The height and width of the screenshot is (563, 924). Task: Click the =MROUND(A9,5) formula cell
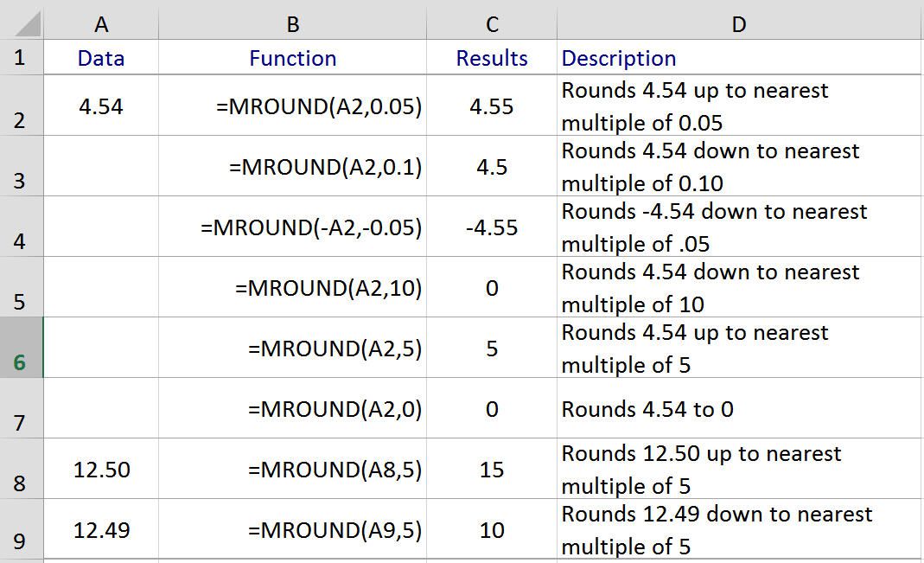(292, 529)
